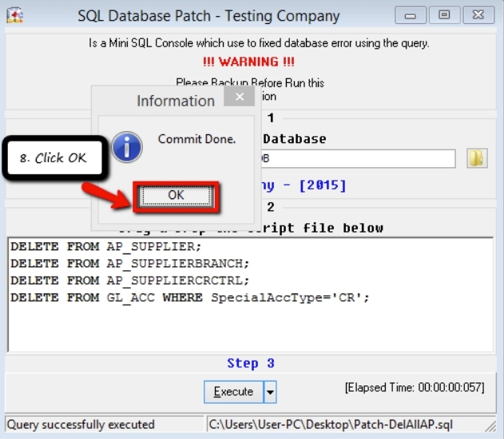Expand the dropdown arrow next to Execute
The width and height of the screenshot is (504, 439).
click(270, 392)
